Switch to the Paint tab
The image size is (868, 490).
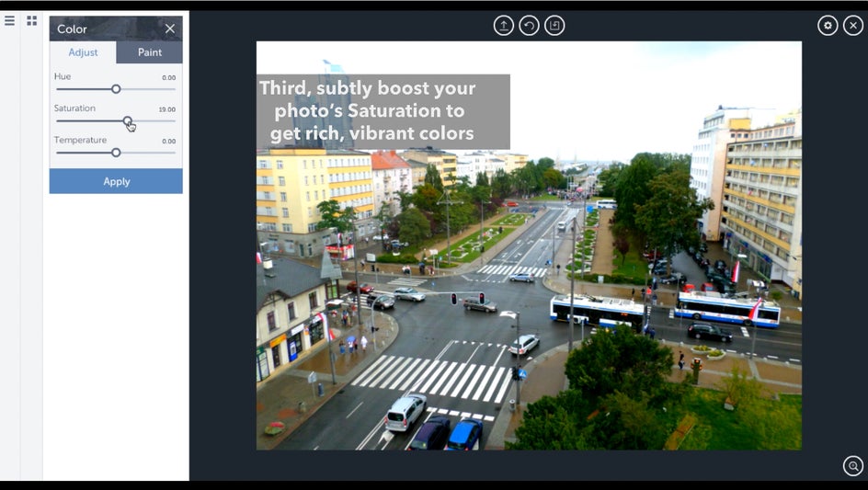point(150,52)
